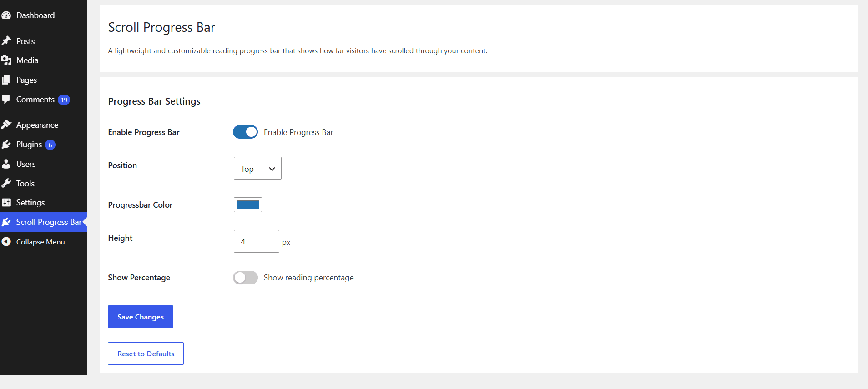Click the Reset to Defaults button
The width and height of the screenshot is (868, 389).
click(146, 354)
